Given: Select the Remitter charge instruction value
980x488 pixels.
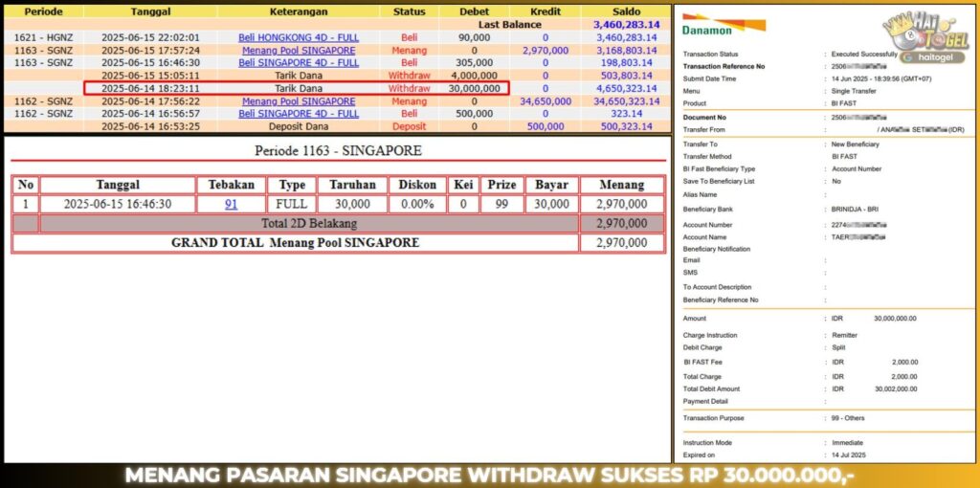Looking at the screenshot, I should click(x=844, y=336).
